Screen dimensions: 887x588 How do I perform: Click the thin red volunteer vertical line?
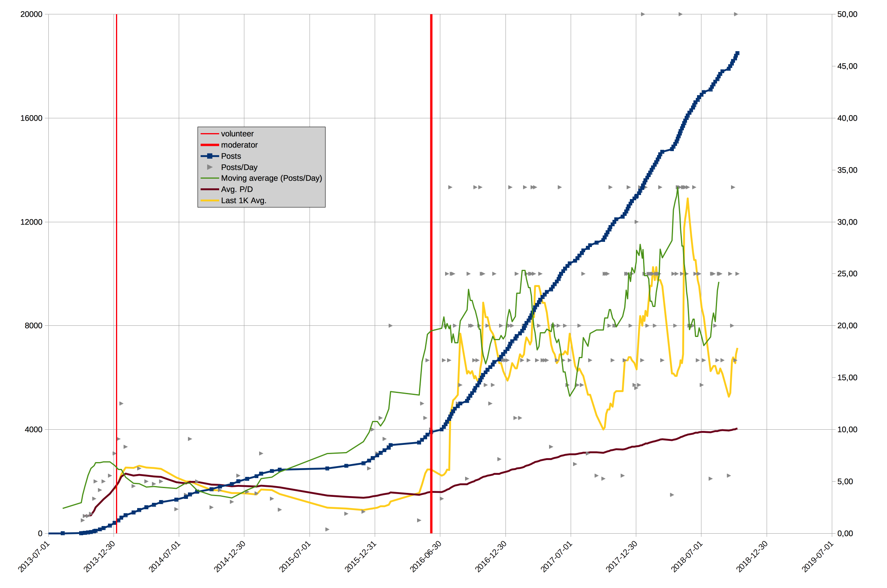116,273
